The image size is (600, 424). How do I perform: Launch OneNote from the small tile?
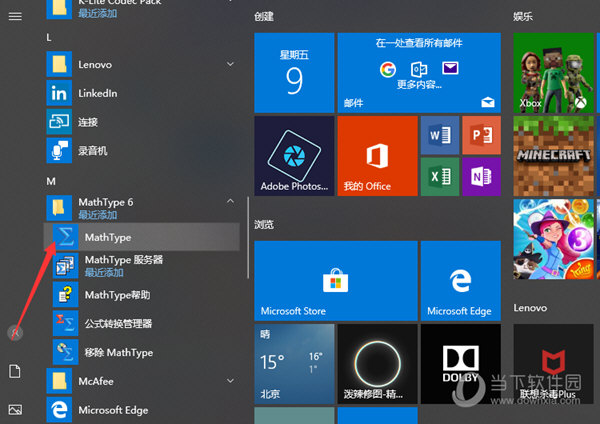tap(481, 177)
